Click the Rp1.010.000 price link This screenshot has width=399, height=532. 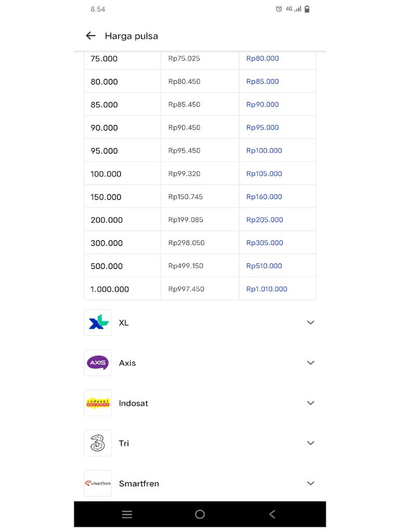267,289
